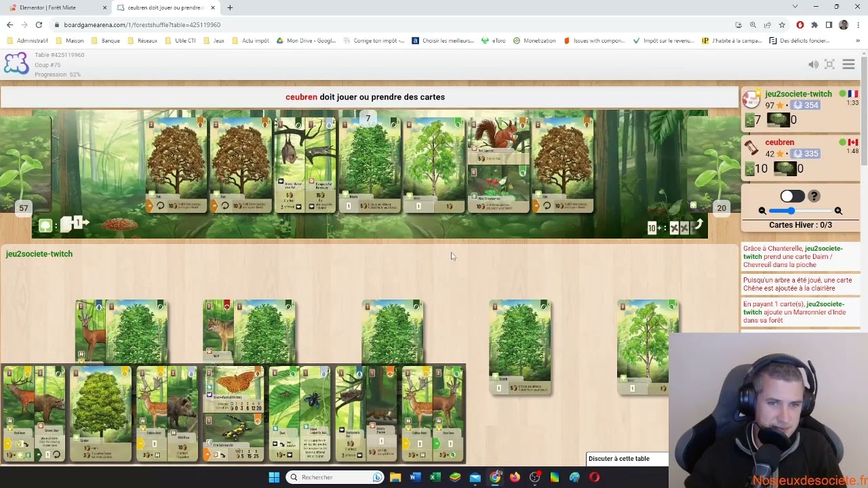Viewport: 868px width, 488px height.
Task: Click the taskbar Rechercher search box
Action: tap(335, 477)
